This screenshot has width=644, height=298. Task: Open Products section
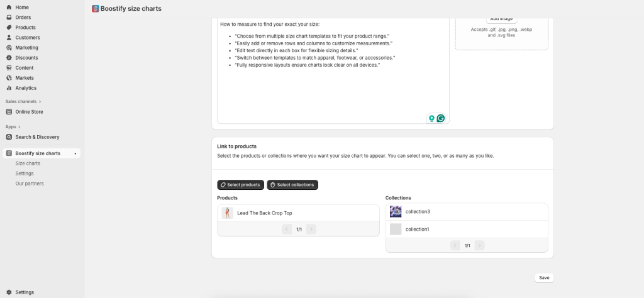coord(25,28)
